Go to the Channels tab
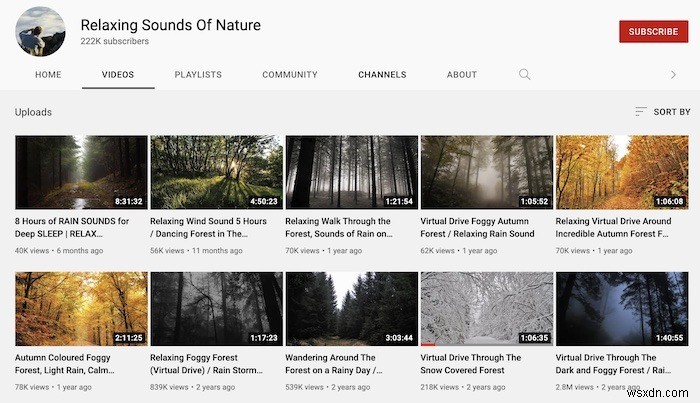Screen dimensions: 700x403 [x=382, y=75]
